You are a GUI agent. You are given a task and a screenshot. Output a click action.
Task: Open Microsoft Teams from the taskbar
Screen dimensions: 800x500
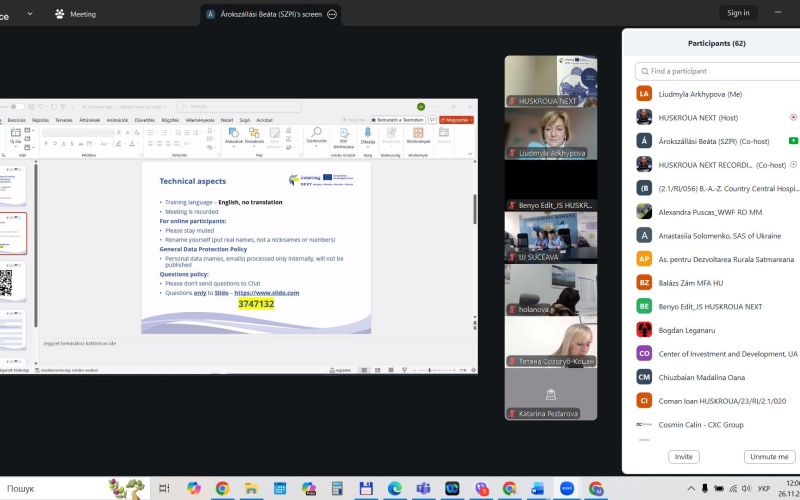[x=423, y=489]
